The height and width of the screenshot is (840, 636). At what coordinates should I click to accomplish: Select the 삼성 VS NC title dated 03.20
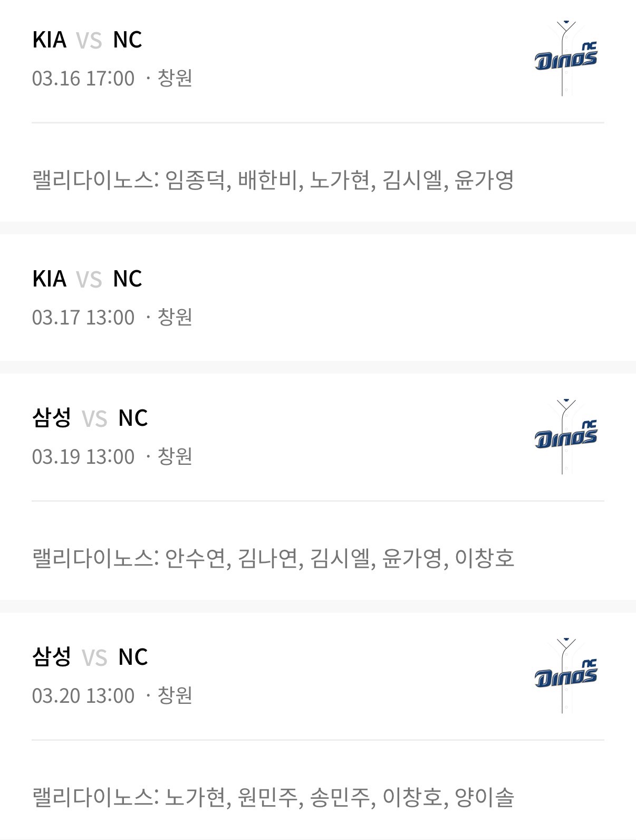[x=90, y=657]
